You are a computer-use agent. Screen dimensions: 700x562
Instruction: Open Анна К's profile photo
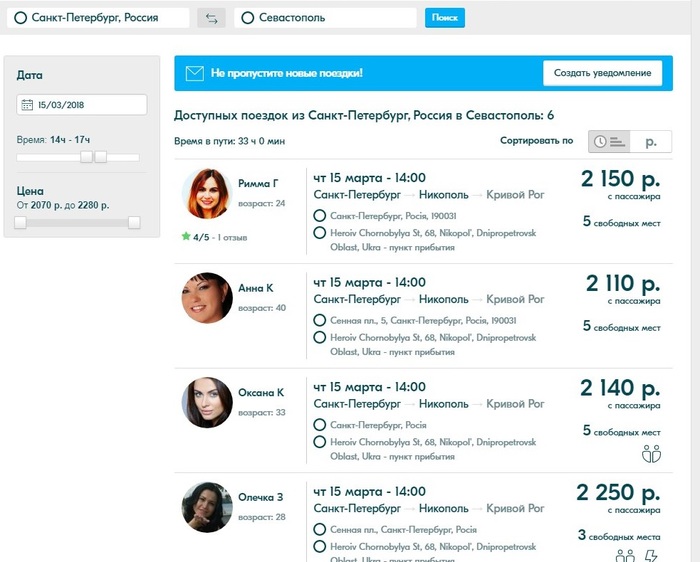[207, 298]
